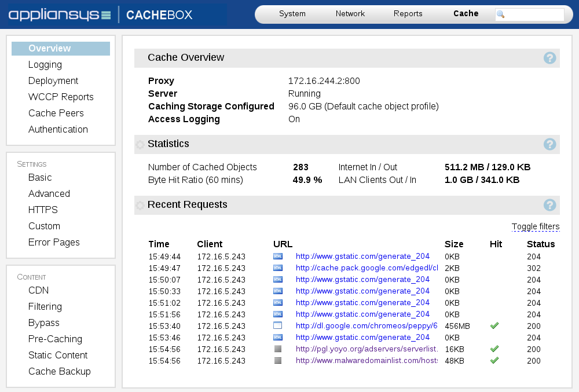This screenshot has width=579, height=392.
Task: Open the Reports menu
Action: tap(408, 14)
